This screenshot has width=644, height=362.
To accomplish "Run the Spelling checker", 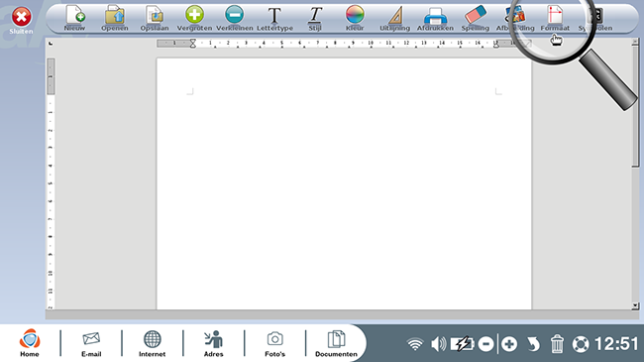I will 476,19.
